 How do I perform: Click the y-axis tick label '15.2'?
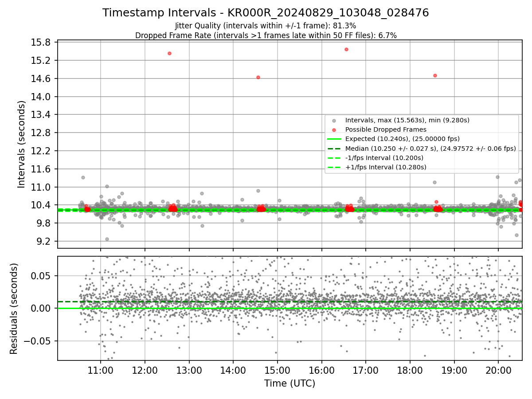41,61
